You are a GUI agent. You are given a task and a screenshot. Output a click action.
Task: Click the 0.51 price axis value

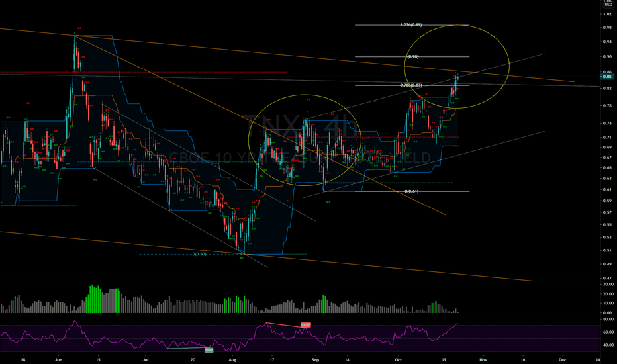[607, 250]
